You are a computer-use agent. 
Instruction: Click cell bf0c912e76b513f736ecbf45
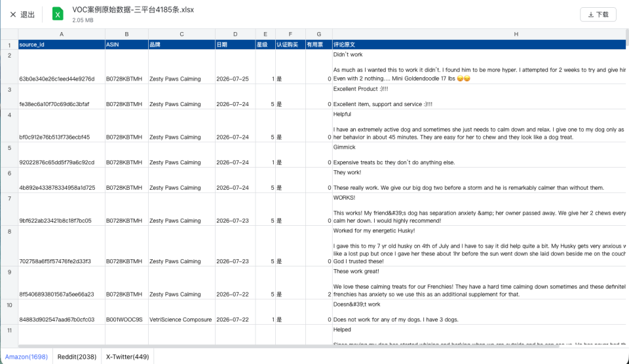click(x=62, y=126)
